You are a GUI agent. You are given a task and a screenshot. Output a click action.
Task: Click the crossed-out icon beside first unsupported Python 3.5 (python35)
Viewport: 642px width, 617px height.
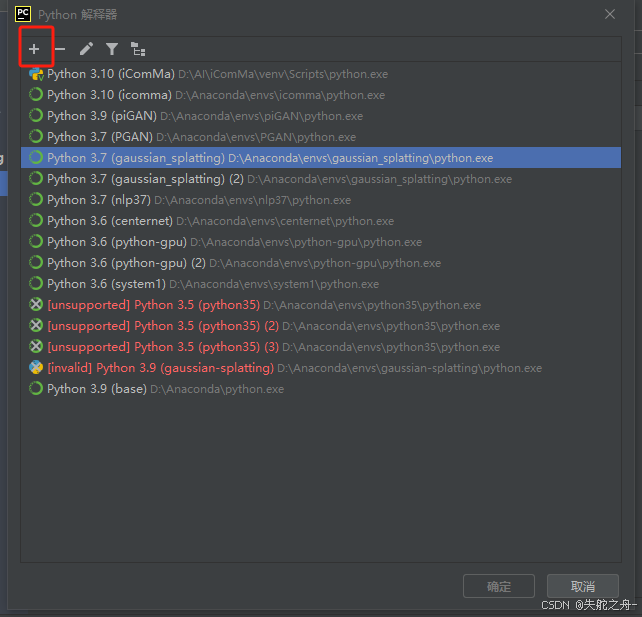click(x=36, y=305)
